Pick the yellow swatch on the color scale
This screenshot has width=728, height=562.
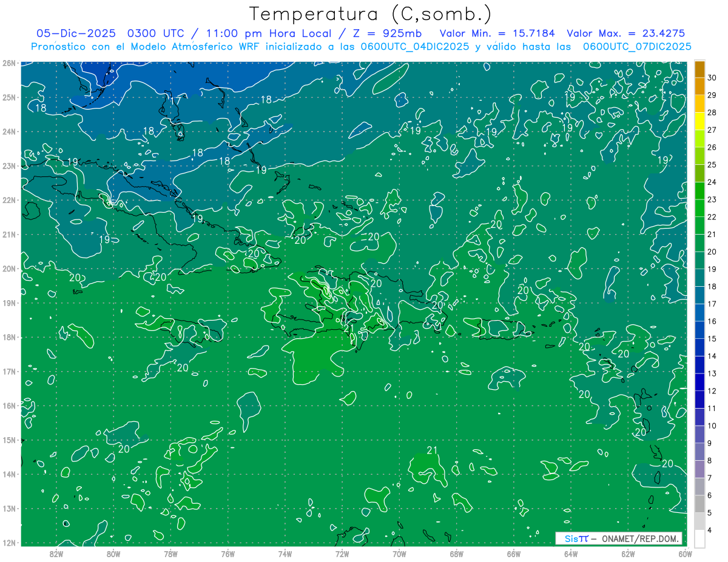coord(699,121)
